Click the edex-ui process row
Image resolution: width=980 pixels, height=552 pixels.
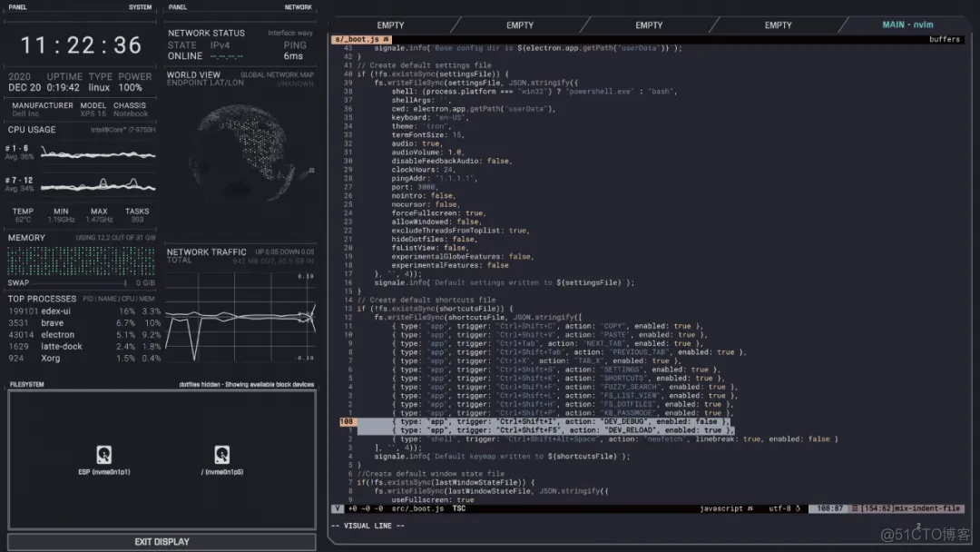click(83, 311)
